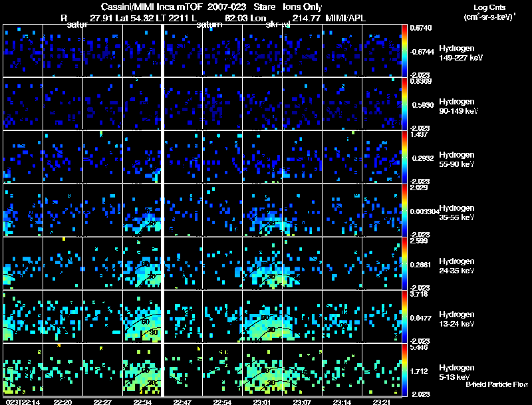
Task: Open the 90-149 keV panel at 22:47
Action: click(x=184, y=104)
